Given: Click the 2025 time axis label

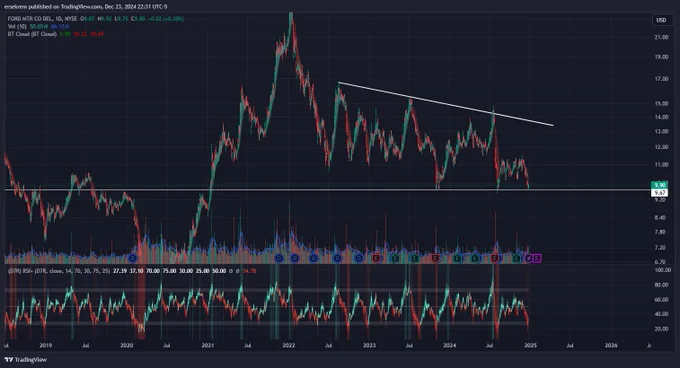Looking at the screenshot, I should pyautogui.click(x=530, y=345).
